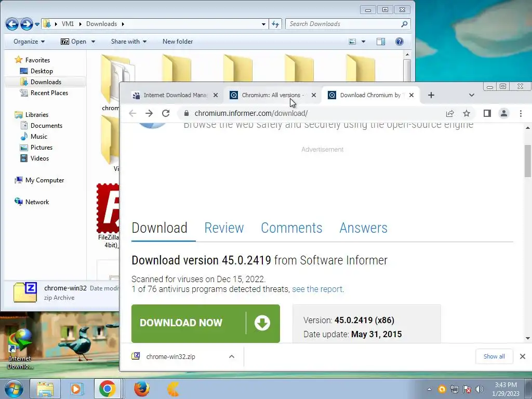Open the Comments page tab
Screen dimensions: 532x399
click(291, 228)
